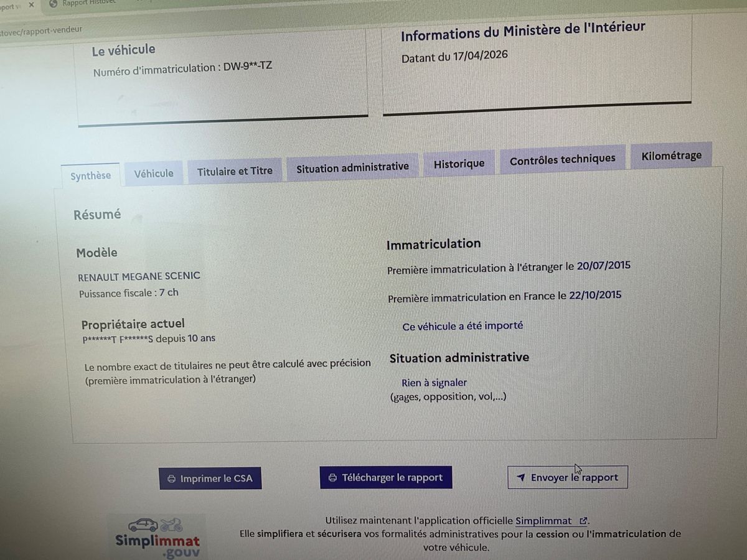
Task: Close the first browser tab
Action: point(31,4)
